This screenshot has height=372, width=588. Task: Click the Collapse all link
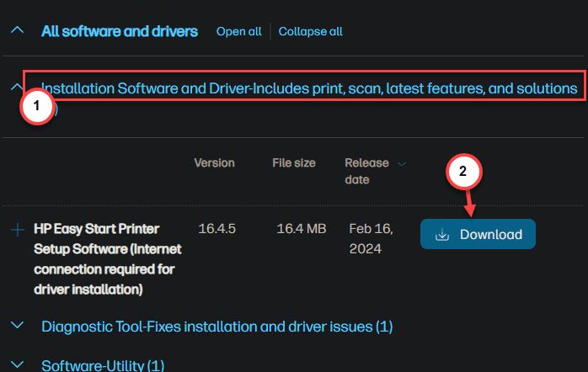click(x=310, y=31)
